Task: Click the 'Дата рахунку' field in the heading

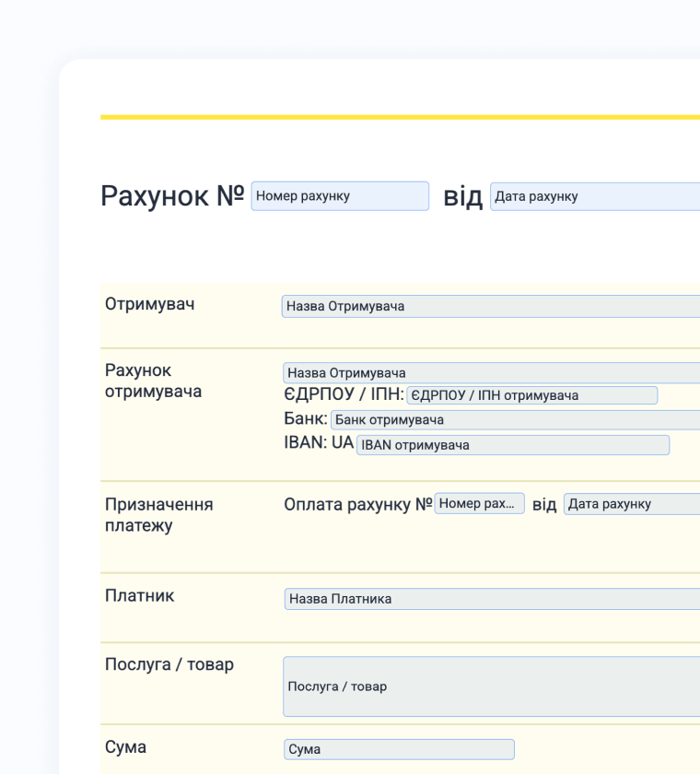Action: pyautogui.click(x=595, y=196)
